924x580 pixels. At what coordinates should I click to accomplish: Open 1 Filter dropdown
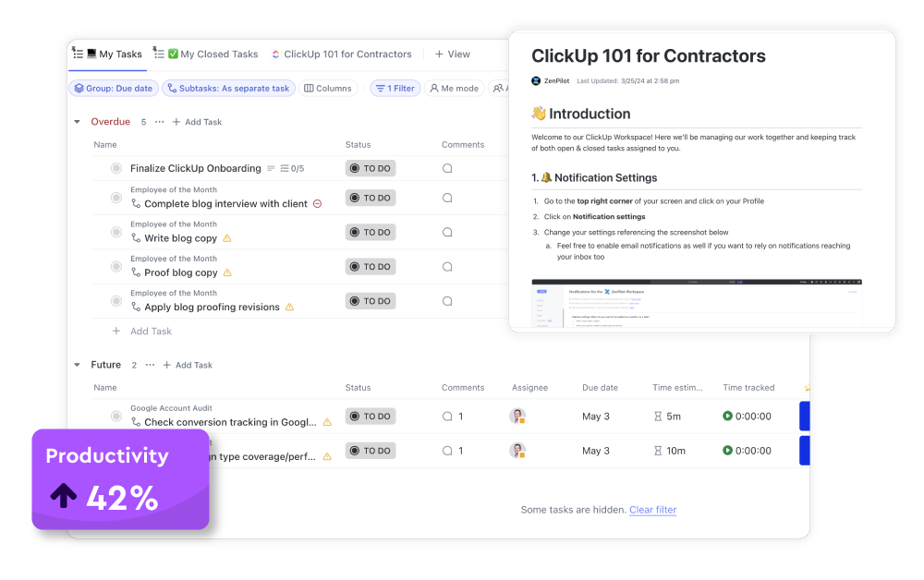[395, 89]
